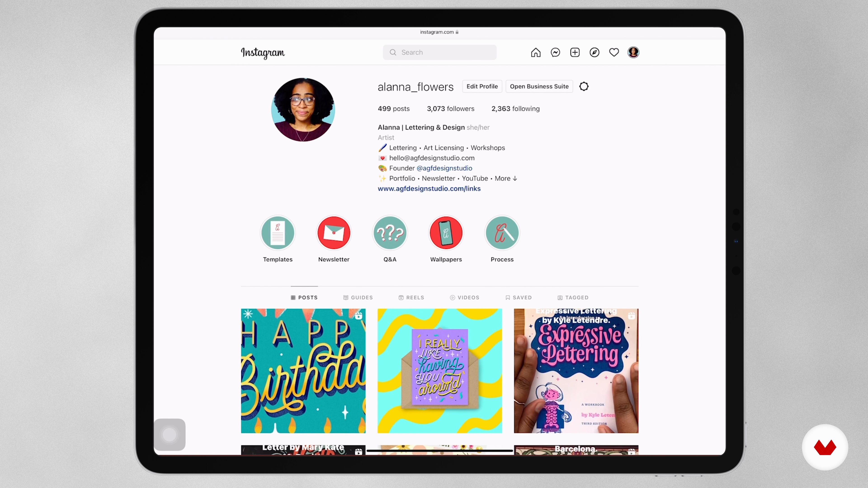The image size is (868, 488).
Task: Open the 2,363 following list
Action: (516, 109)
